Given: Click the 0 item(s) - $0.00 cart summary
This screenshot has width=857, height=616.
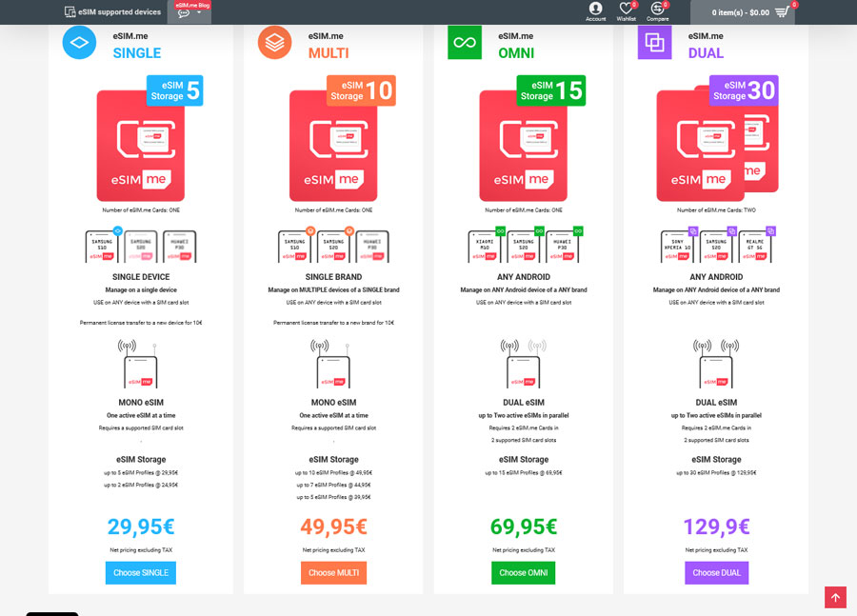Looking at the screenshot, I should (x=740, y=12).
